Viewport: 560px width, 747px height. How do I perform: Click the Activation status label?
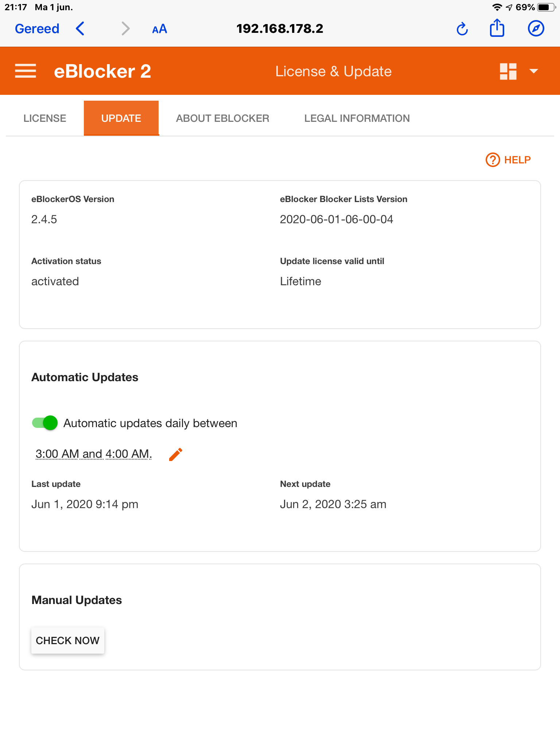pos(66,261)
